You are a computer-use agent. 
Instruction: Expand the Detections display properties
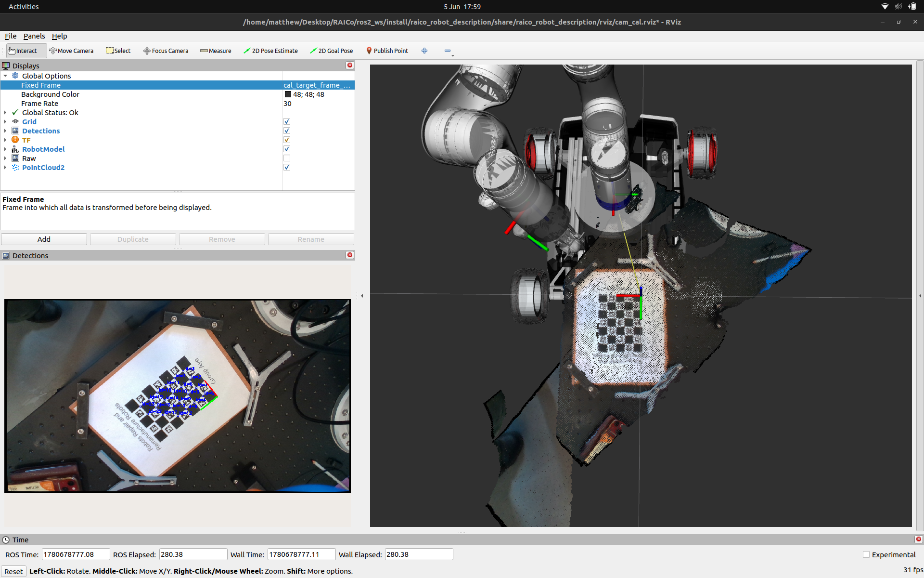(5, 131)
